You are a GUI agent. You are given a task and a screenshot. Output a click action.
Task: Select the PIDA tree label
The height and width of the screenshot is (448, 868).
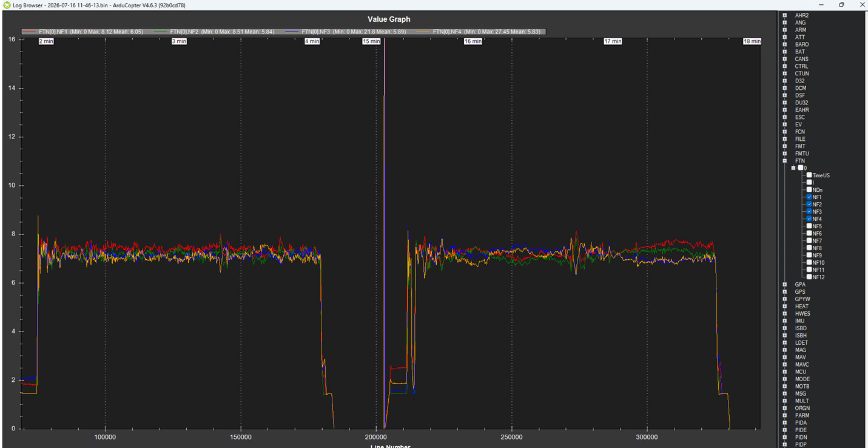point(801,423)
